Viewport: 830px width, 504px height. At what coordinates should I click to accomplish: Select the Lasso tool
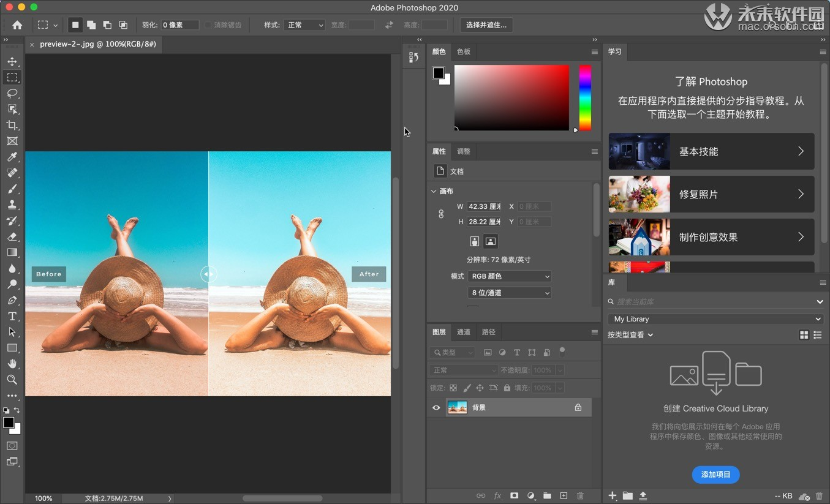click(12, 93)
